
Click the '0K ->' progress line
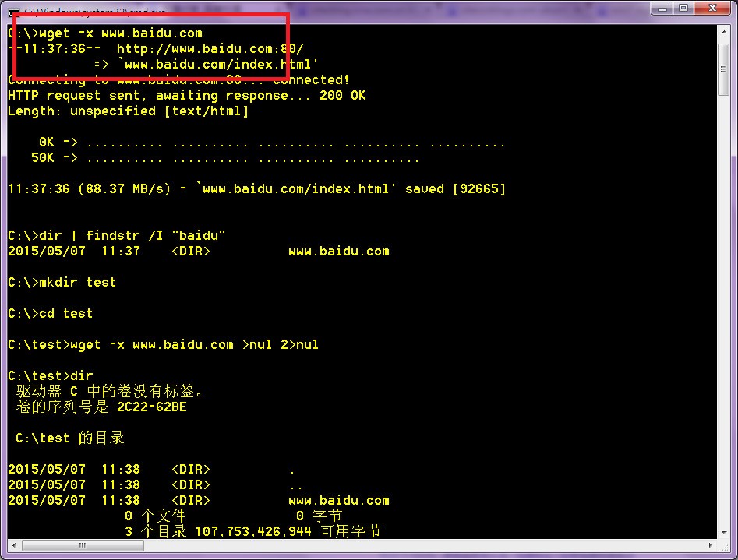(x=272, y=143)
